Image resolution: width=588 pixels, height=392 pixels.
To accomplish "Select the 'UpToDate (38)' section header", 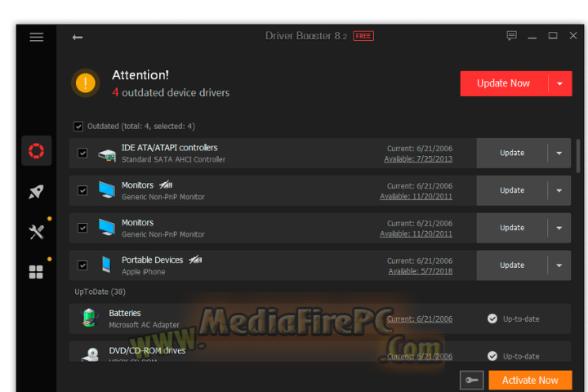I will click(100, 292).
